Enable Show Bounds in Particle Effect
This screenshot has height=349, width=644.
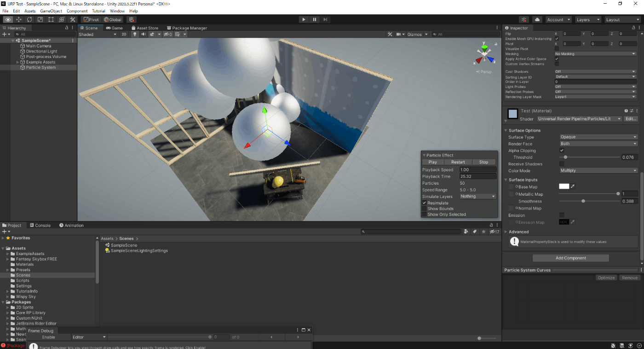point(425,209)
